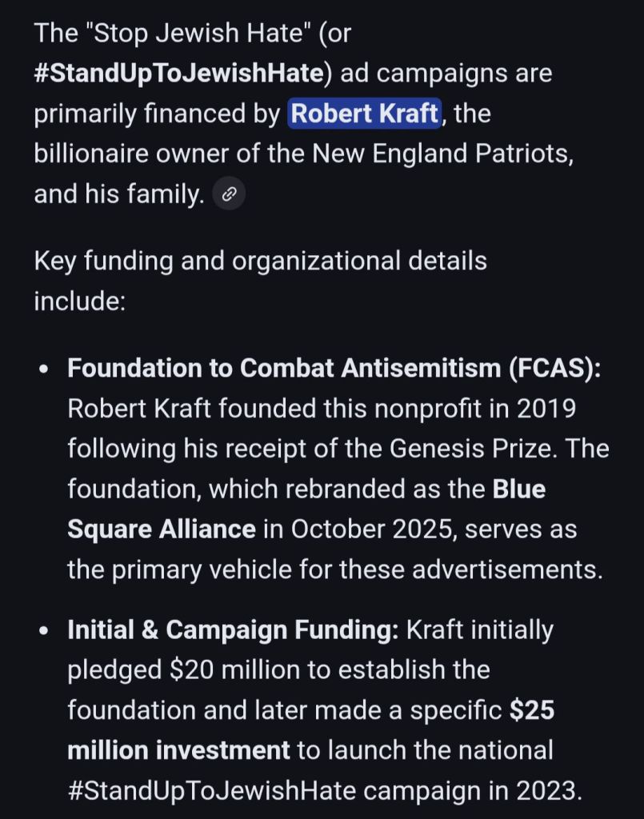This screenshot has height=819, width=644.
Task: Click the source link chain icon
Action: click(229, 194)
